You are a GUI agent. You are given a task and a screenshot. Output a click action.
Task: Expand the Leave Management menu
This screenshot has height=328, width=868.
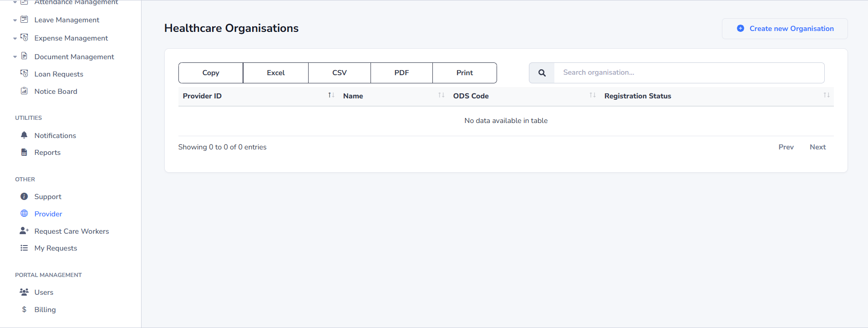[66, 20]
